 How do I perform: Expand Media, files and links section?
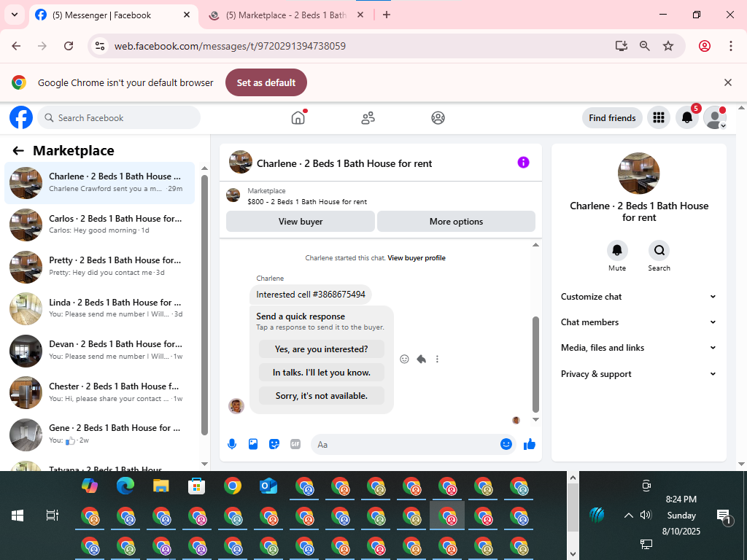click(638, 348)
